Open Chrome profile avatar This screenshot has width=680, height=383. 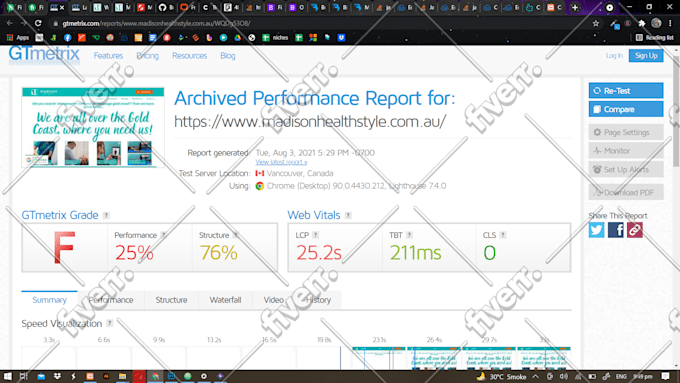point(656,23)
